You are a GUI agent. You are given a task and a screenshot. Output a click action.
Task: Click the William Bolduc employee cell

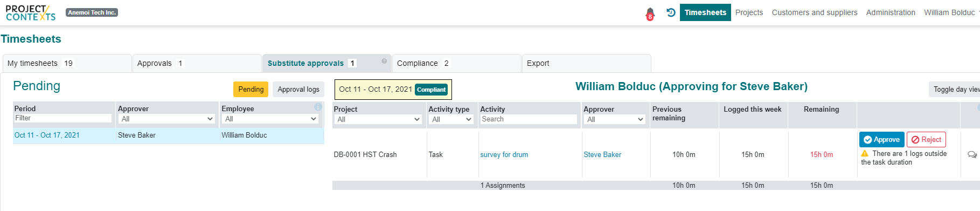pos(244,135)
